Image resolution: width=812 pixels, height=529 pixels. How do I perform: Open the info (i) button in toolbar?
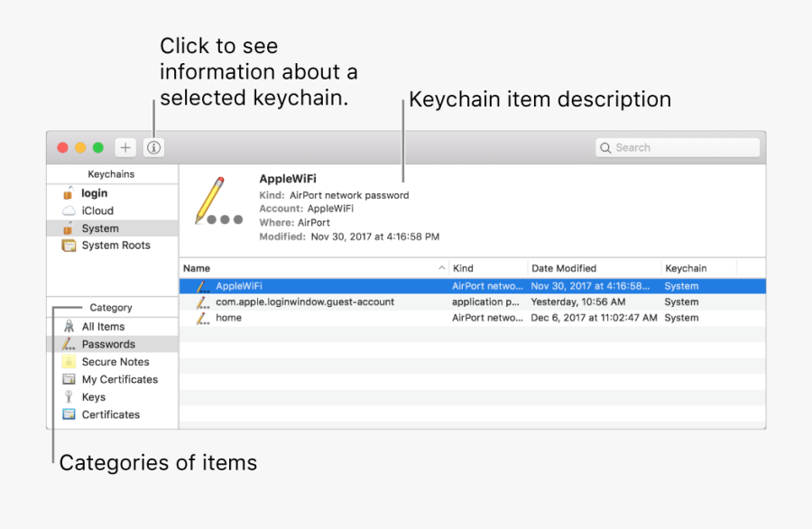click(x=153, y=148)
